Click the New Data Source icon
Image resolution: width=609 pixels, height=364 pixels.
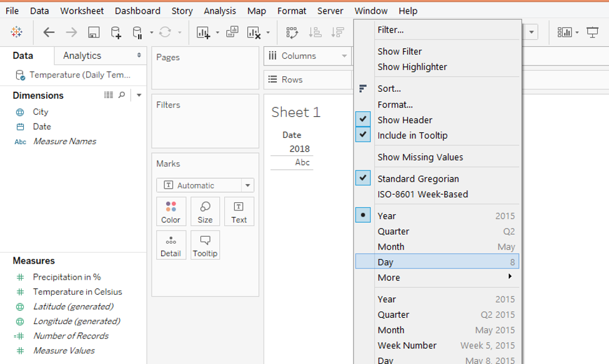pyautogui.click(x=116, y=32)
